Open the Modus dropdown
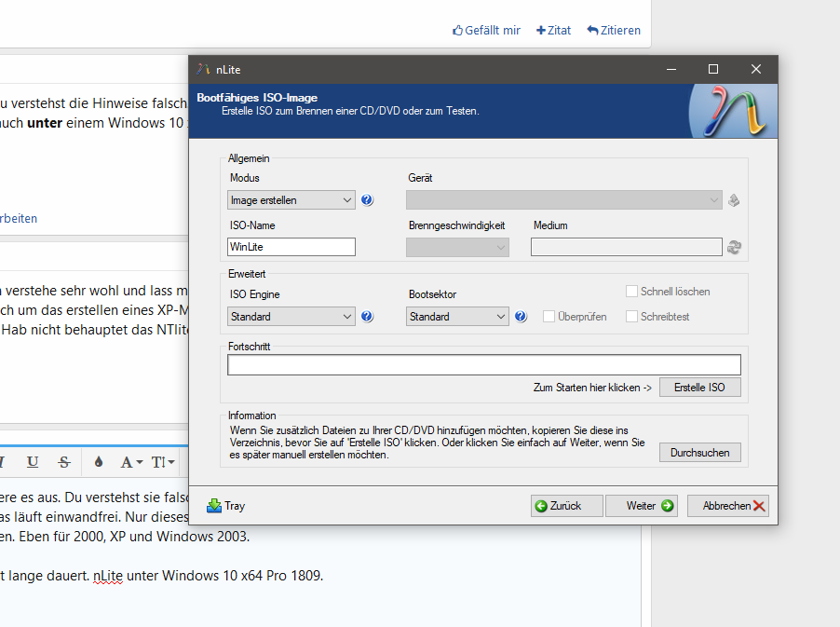Image resolution: width=840 pixels, height=627 pixels. point(291,200)
